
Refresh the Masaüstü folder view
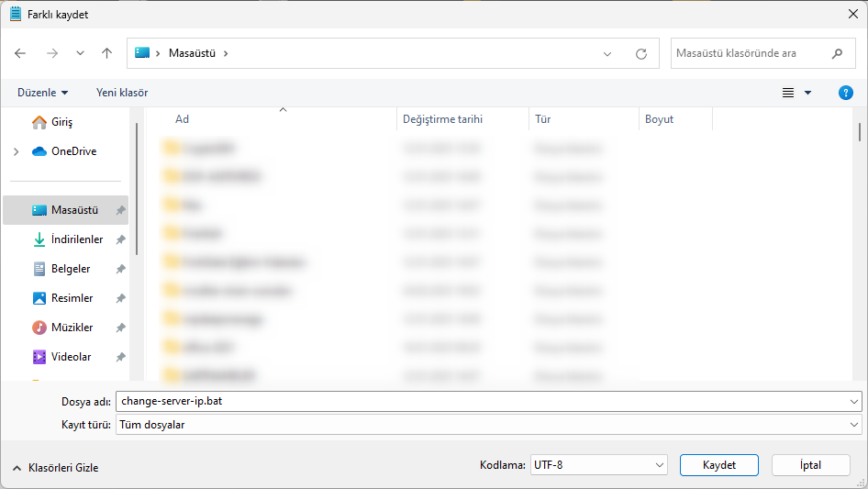[x=641, y=53]
